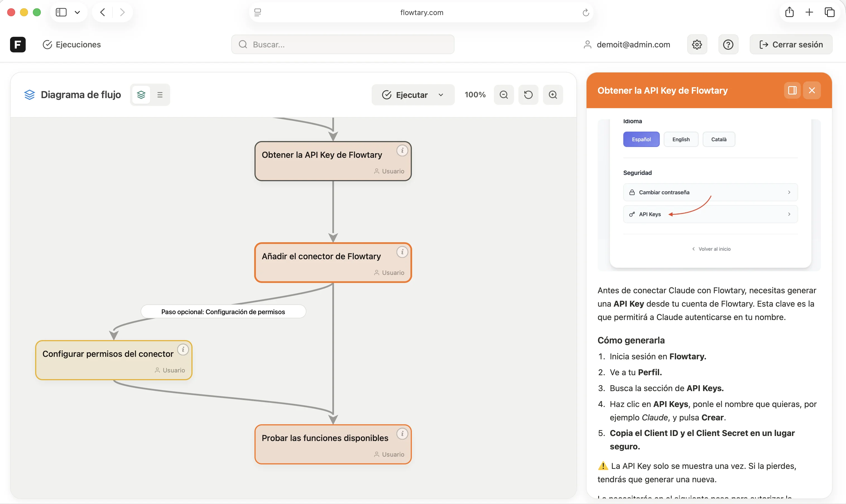This screenshot has width=846, height=504.
Task: Click the info icon on the Configurar permisos node
Action: click(183, 350)
